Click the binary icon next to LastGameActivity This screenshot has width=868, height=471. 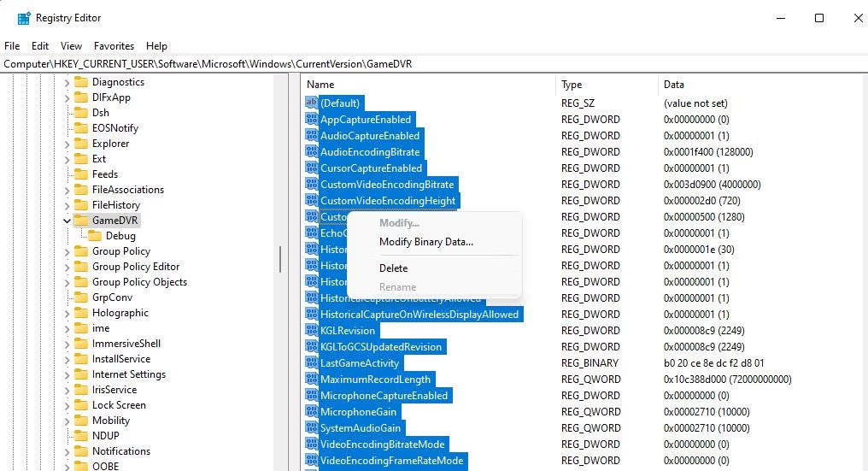[x=311, y=363]
